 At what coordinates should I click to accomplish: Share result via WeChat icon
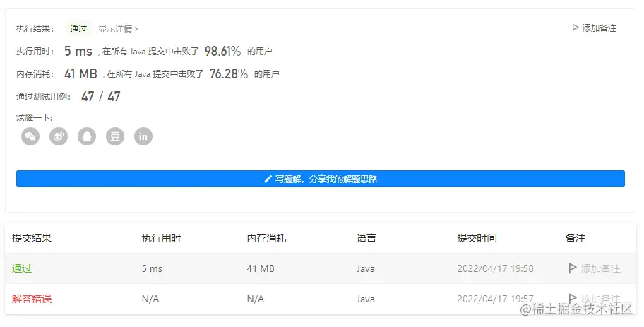[30, 136]
